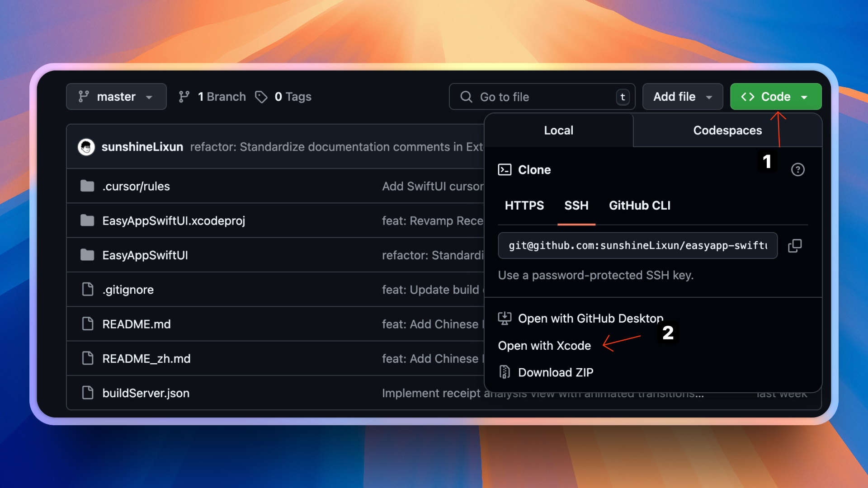Switch to the Codespaces tab
Viewport: 868px width, 488px height.
[727, 131]
